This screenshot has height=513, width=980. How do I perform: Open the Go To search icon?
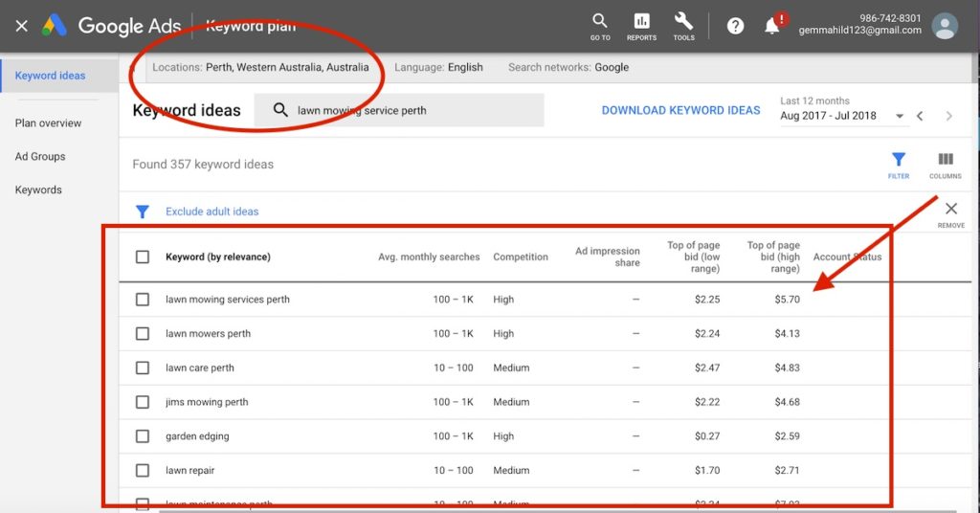[x=600, y=27]
